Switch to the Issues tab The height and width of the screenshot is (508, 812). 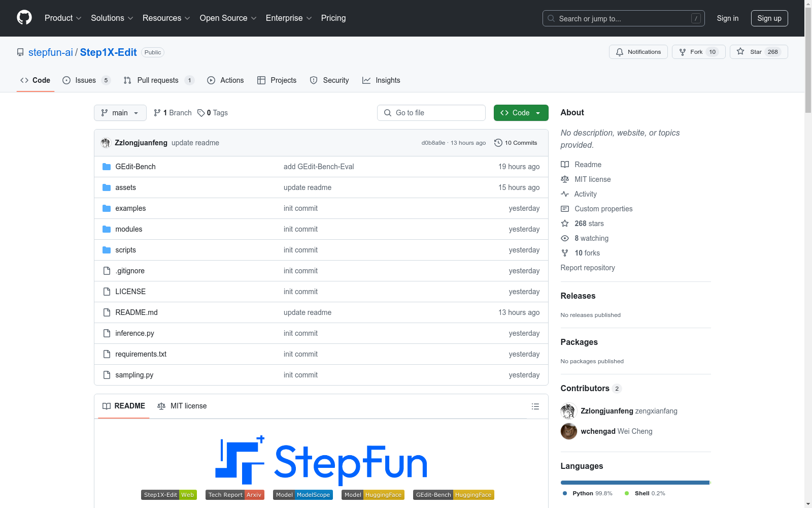tap(86, 80)
